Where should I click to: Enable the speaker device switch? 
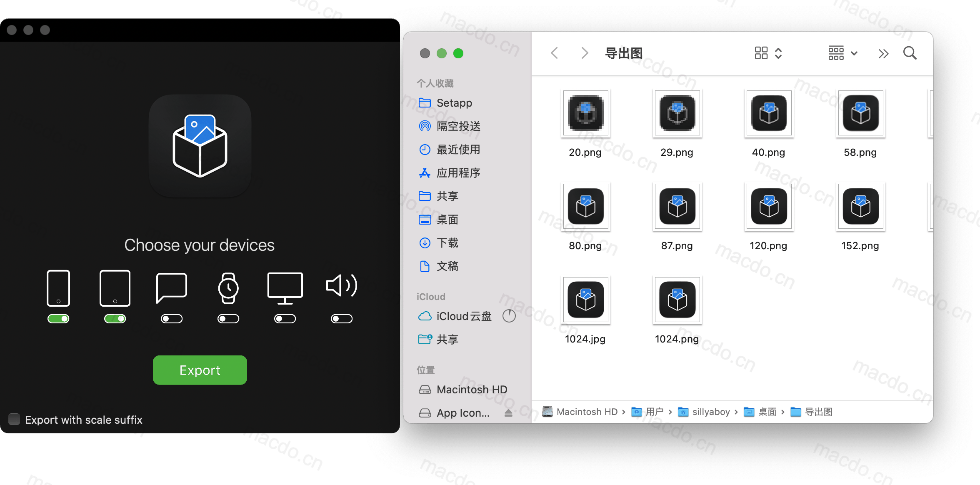(342, 319)
